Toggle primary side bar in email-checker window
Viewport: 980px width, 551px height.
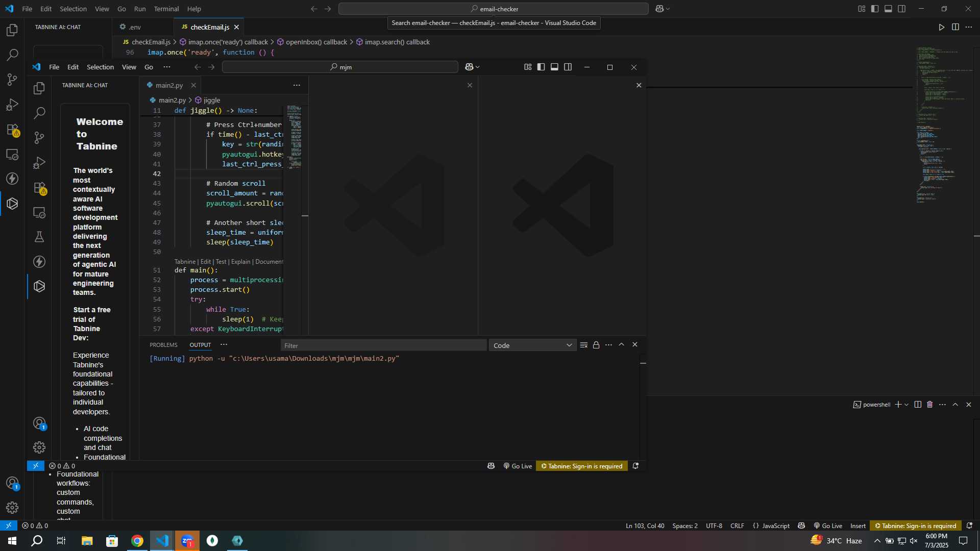pyautogui.click(x=875, y=9)
